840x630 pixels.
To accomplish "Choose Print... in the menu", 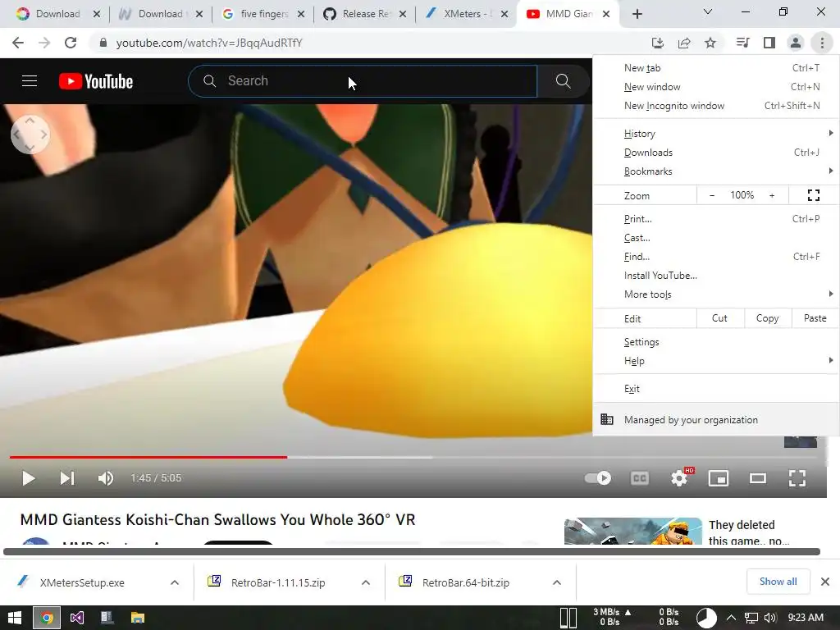I will 716,218.
